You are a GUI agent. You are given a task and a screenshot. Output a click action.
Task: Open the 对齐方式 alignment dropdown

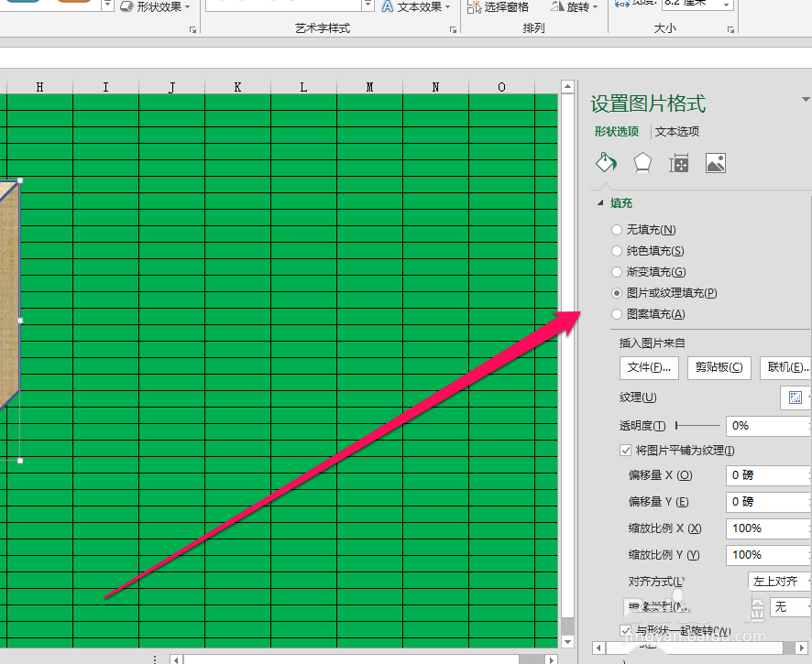tap(777, 581)
